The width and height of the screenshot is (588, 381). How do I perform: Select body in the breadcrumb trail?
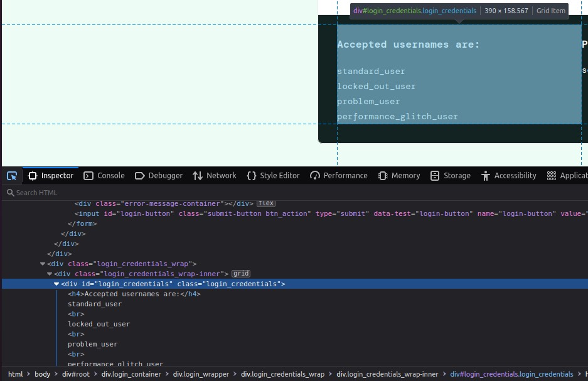pos(42,374)
